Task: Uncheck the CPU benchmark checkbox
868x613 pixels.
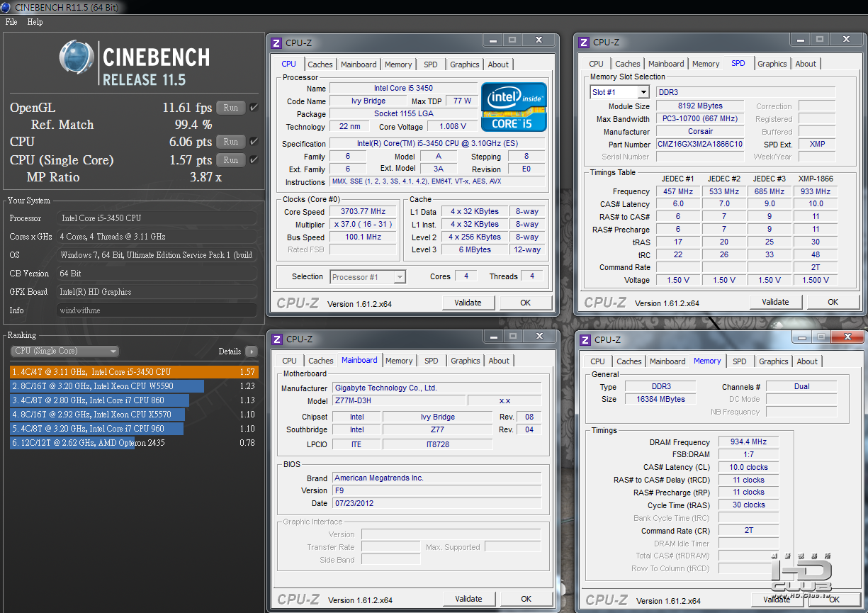Action: (254, 142)
